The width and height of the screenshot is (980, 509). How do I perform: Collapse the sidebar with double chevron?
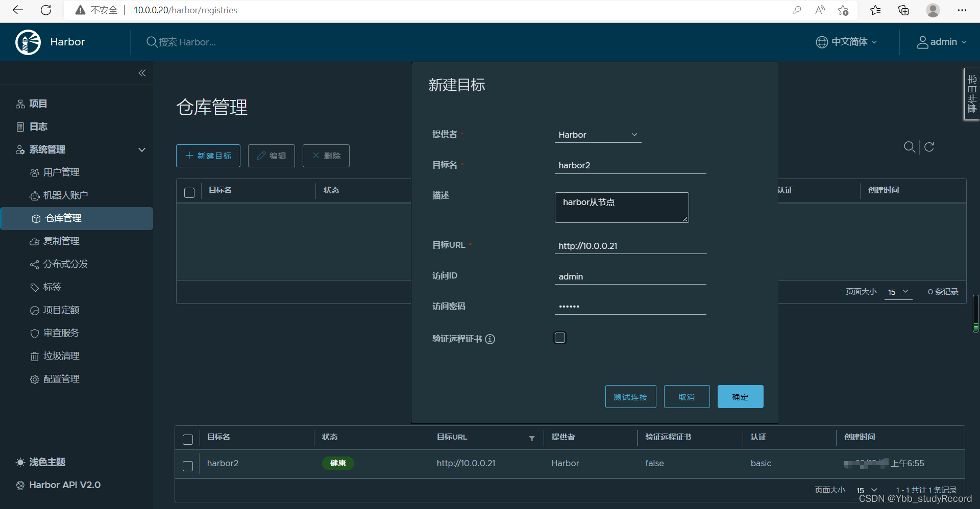point(142,73)
